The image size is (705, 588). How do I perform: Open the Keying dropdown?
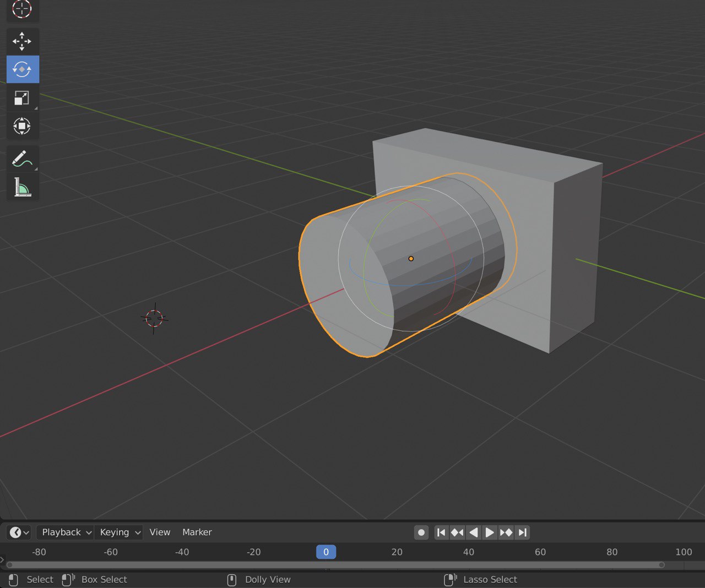(120, 532)
